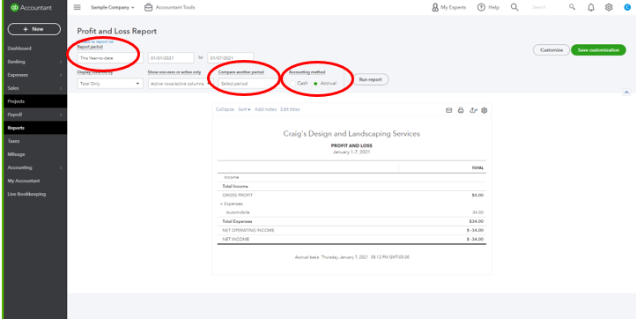Screen dimensions: 644x319
Task: Open Reports in the sidebar
Action: 16,128
